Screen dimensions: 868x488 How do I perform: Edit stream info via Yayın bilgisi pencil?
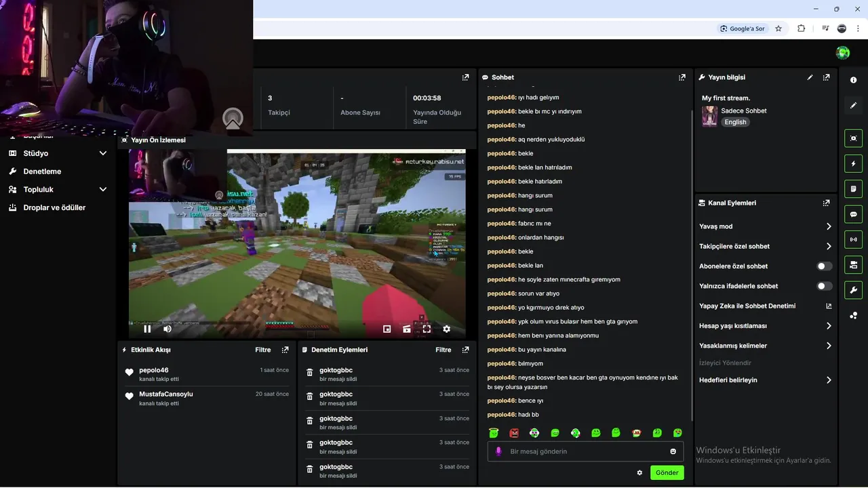coord(810,77)
